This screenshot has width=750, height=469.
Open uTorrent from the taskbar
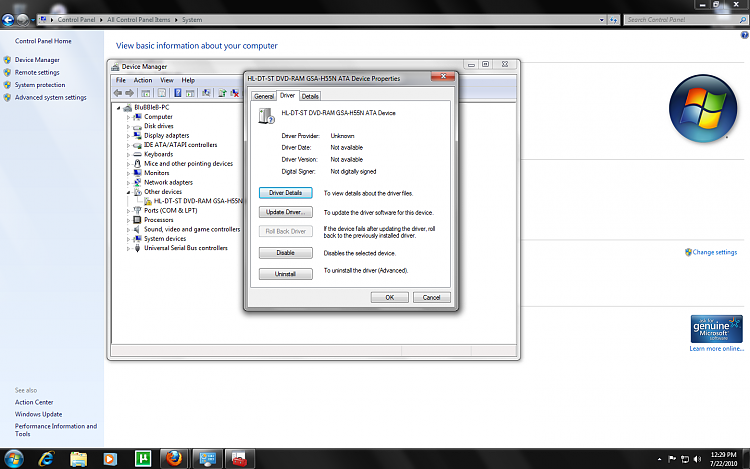(143, 459)
